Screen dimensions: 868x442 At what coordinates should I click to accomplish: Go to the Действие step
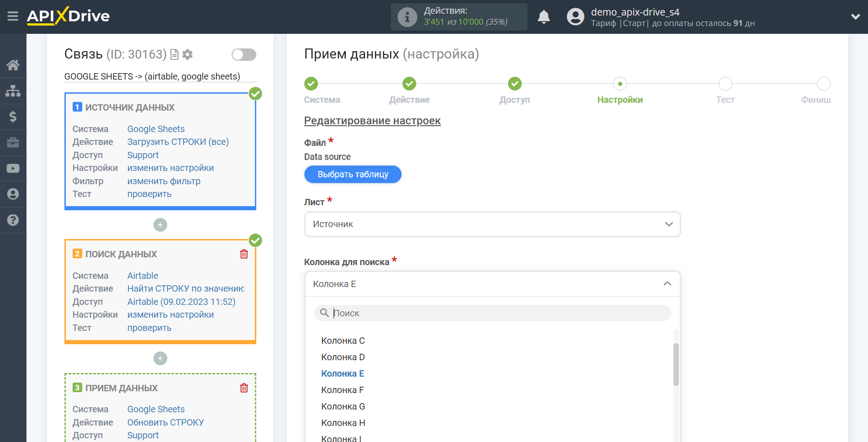click(409, 84)
